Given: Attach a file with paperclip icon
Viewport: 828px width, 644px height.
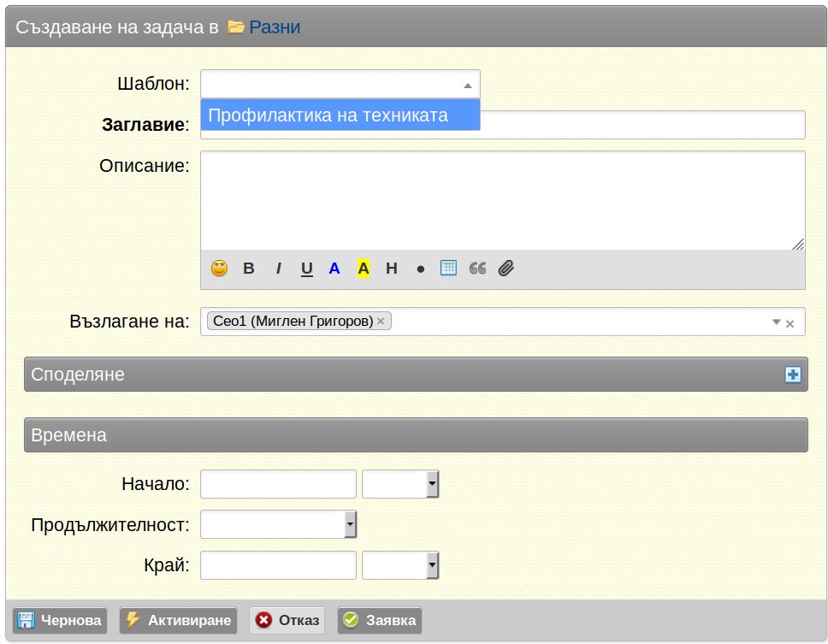Looking at the screenshot, I should pos(506,269).
